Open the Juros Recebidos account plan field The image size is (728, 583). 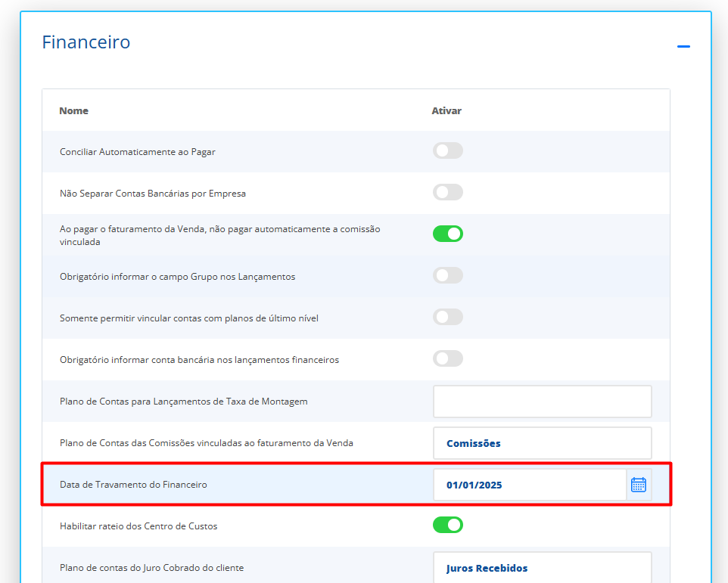coord(542,568)
